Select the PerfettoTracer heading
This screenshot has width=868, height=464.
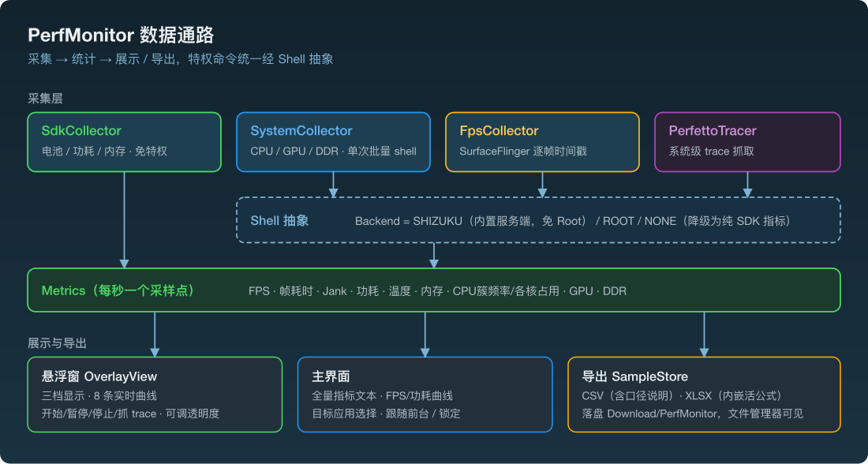713,131
